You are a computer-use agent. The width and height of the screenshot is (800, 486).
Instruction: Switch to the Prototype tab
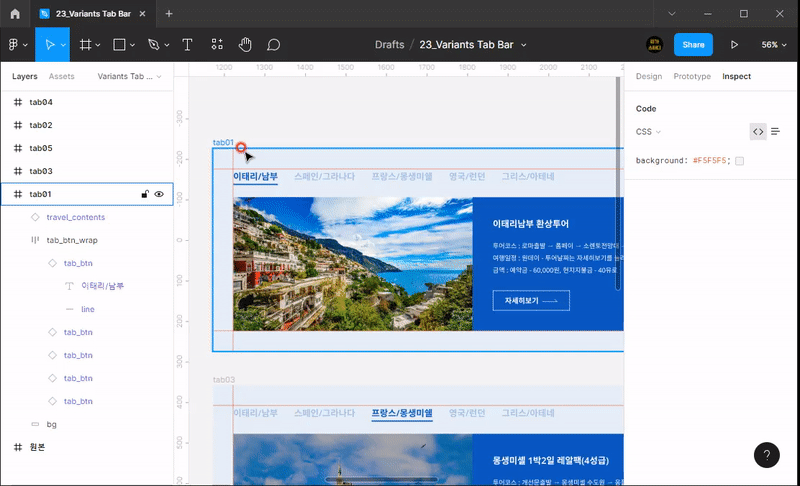coord(692,76)
